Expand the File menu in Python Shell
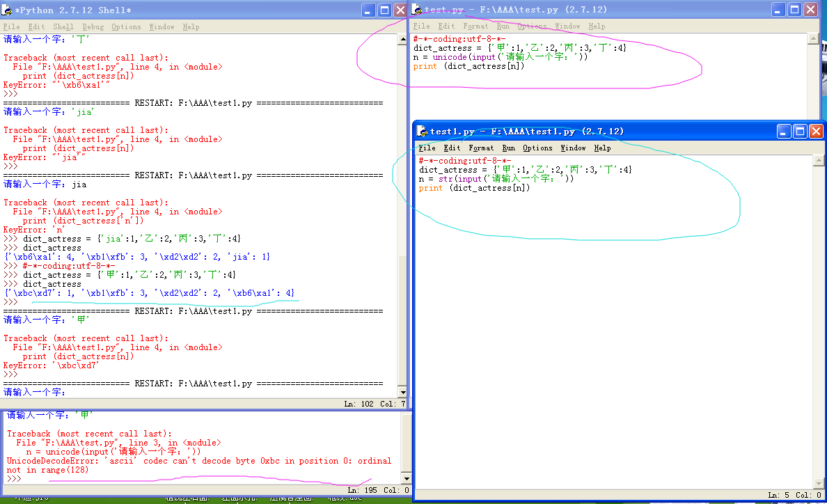The height and width of the screenshot is (504, 827). pos(12,26)
